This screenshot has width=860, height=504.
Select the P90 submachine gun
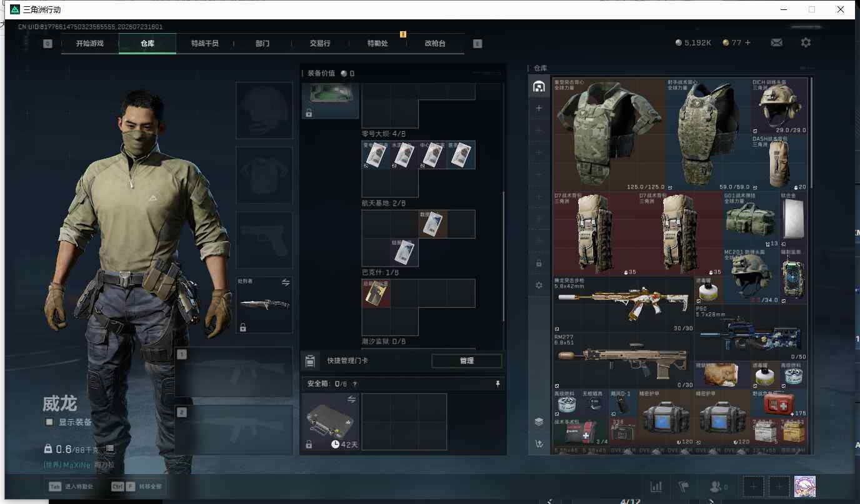[751, 333]
